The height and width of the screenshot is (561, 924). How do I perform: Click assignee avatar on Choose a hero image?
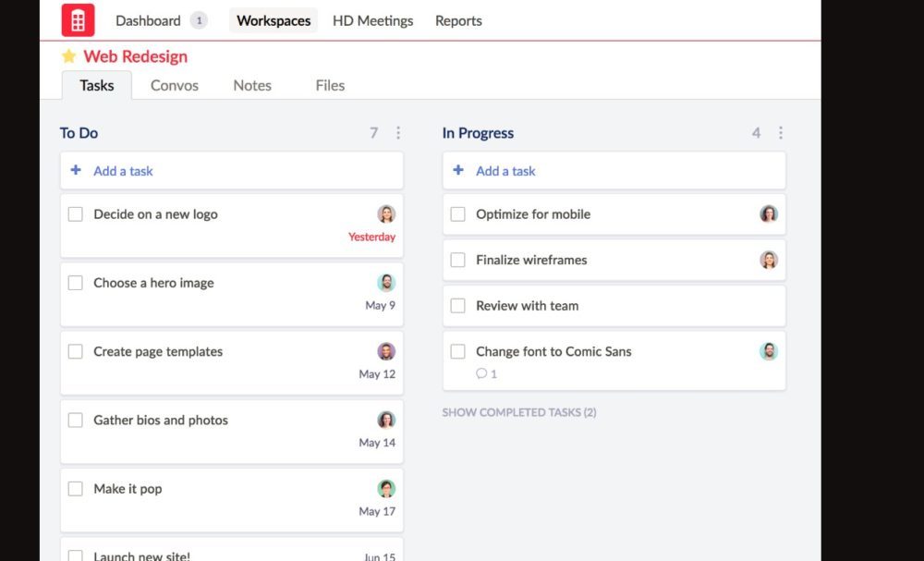click(386, 283)
